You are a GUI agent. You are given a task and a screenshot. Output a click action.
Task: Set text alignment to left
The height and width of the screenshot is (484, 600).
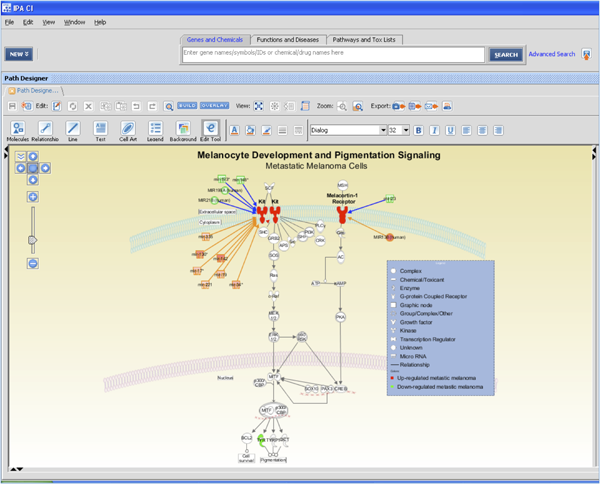coord(466,130)
